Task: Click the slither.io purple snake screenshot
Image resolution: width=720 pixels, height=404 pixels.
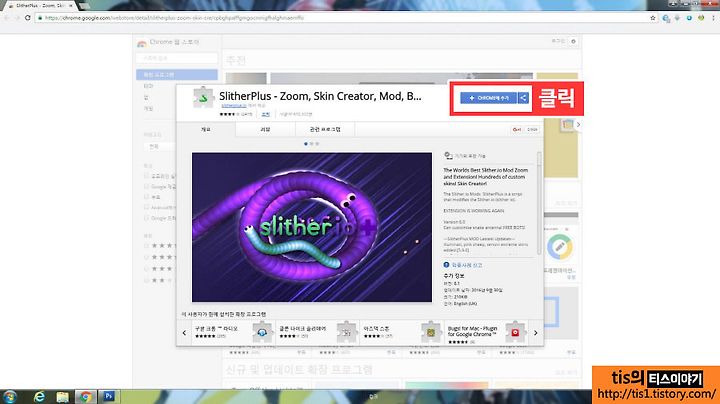Action: [312, 227]
